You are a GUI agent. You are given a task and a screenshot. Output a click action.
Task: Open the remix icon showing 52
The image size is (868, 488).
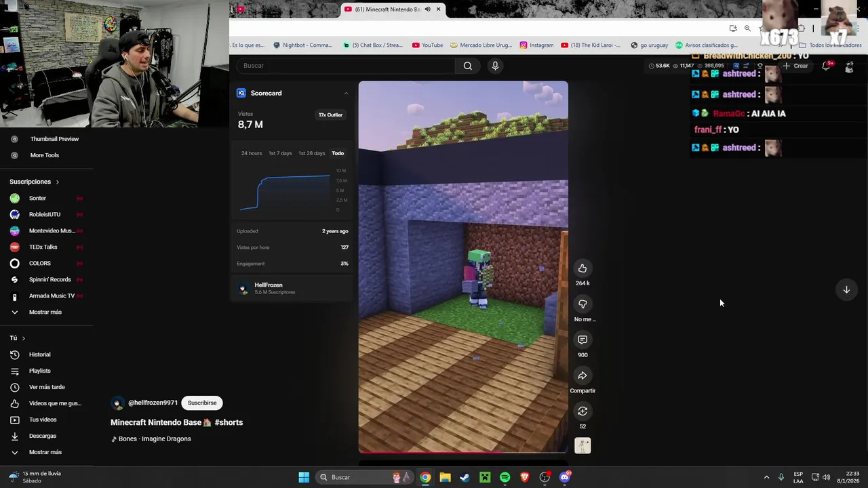tap(583, 411)
